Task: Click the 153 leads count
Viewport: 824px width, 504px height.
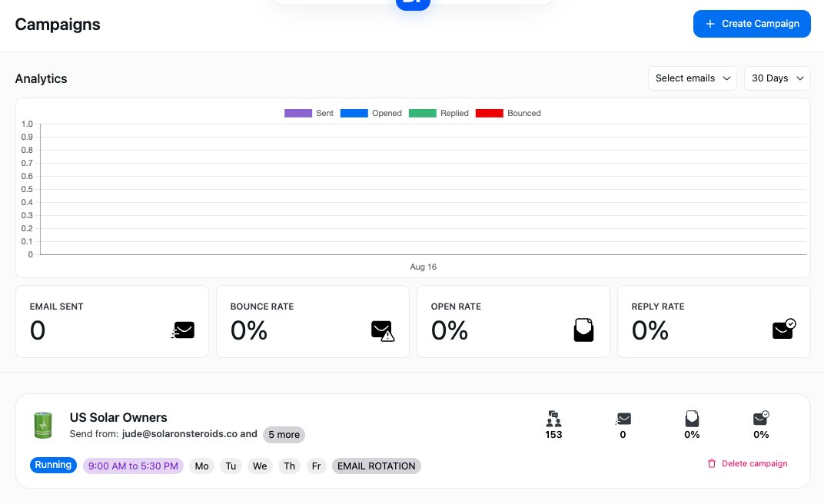Action: pos(553,435)
